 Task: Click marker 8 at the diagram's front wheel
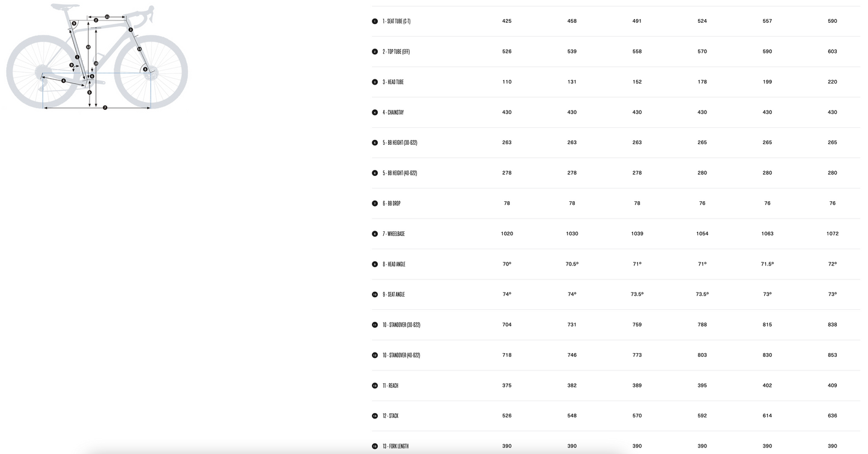pyautogui.click(x=145, y=69)
